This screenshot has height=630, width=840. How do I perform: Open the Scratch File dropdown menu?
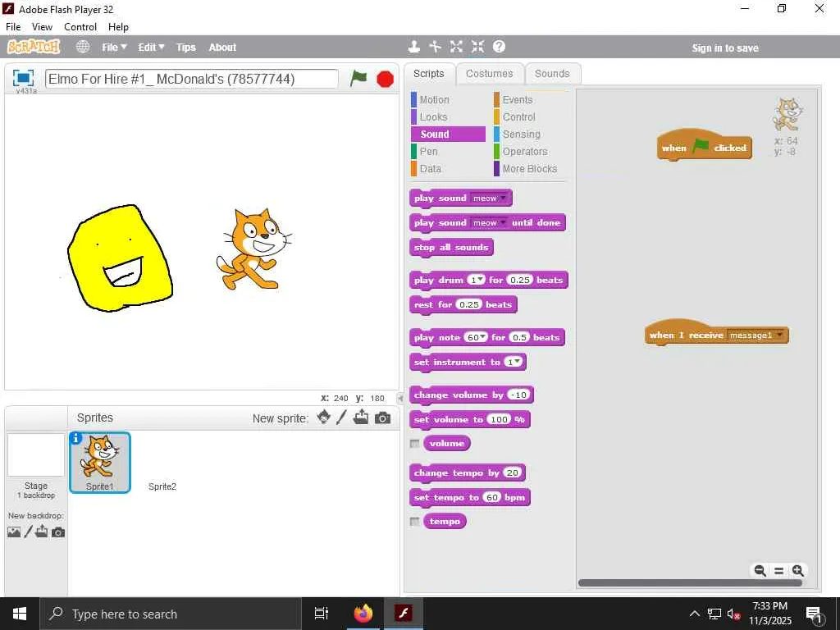click(114, 47)
